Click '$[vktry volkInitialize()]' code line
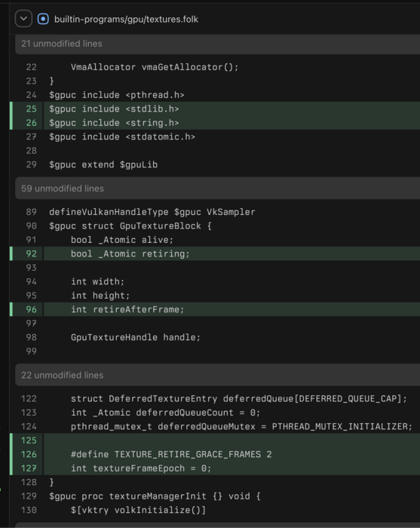This screenshot has height=528, width=420. [138, 510]
